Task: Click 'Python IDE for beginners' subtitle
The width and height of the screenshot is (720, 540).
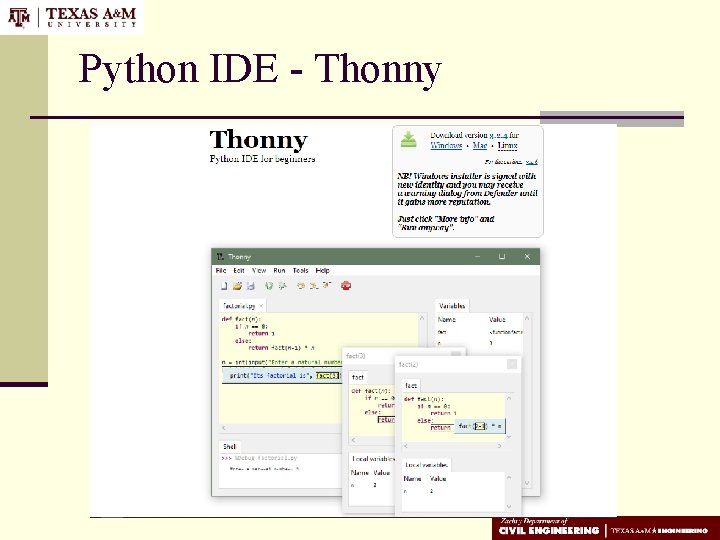Action: point(262,159)
